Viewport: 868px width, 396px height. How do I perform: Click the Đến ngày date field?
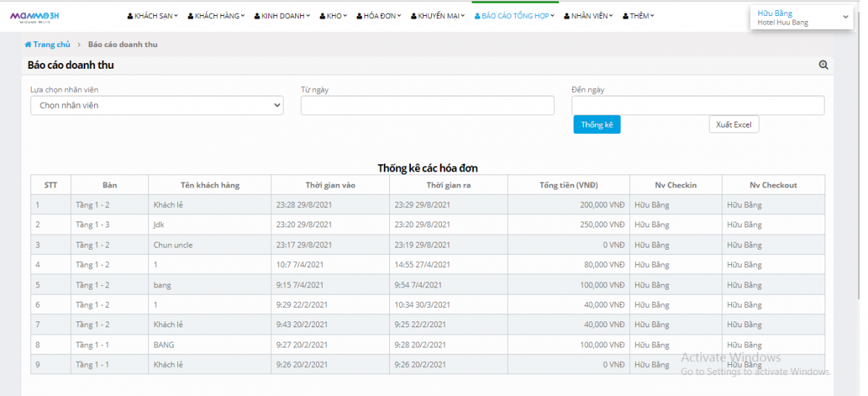(x=697, y=106)
